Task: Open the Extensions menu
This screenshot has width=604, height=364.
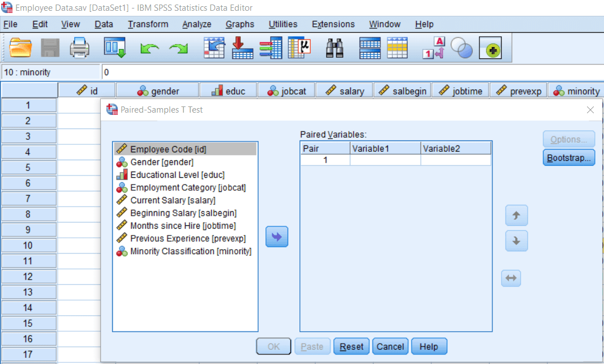Action: click(x=333, y=24)
